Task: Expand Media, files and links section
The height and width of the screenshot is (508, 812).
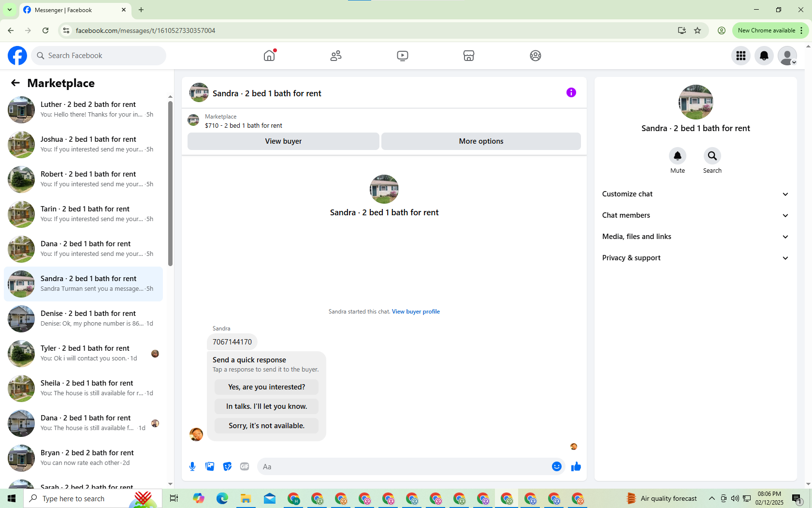Action: pyautogui.click(x=696, y=237)
